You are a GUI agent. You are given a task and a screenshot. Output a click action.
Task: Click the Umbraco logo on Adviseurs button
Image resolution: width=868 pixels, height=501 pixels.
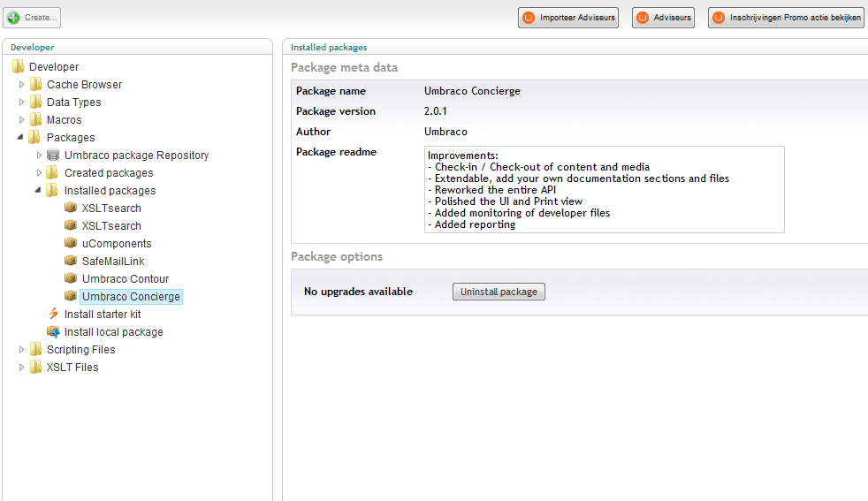(642, 18)
